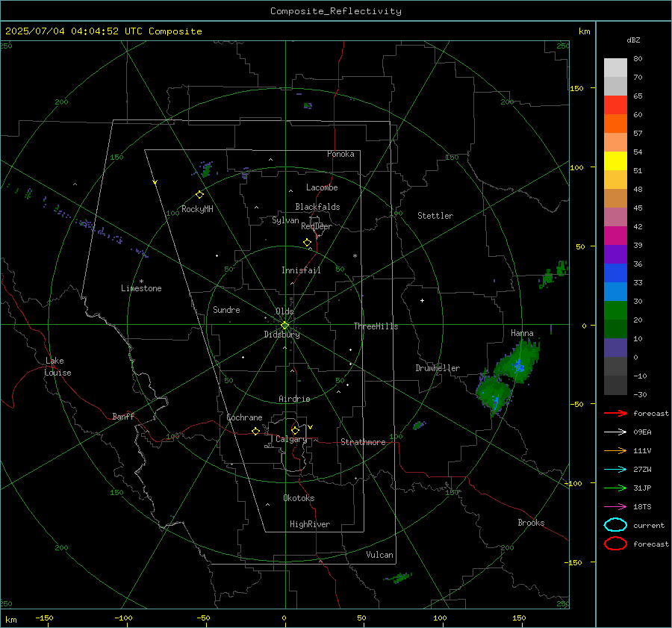Select the blue 33-36 dBZ color swatch
This screenshot has width=672, height=628.
coord(615,273)
